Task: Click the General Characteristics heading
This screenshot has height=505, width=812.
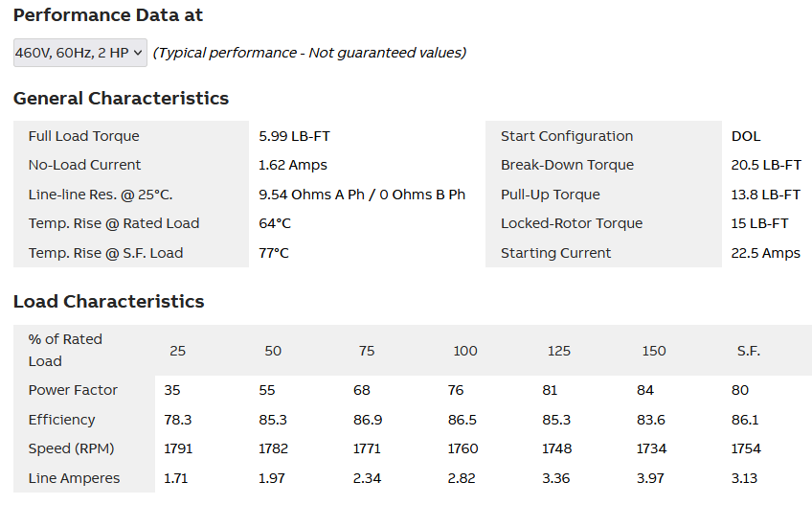Action: click(121, 99)
